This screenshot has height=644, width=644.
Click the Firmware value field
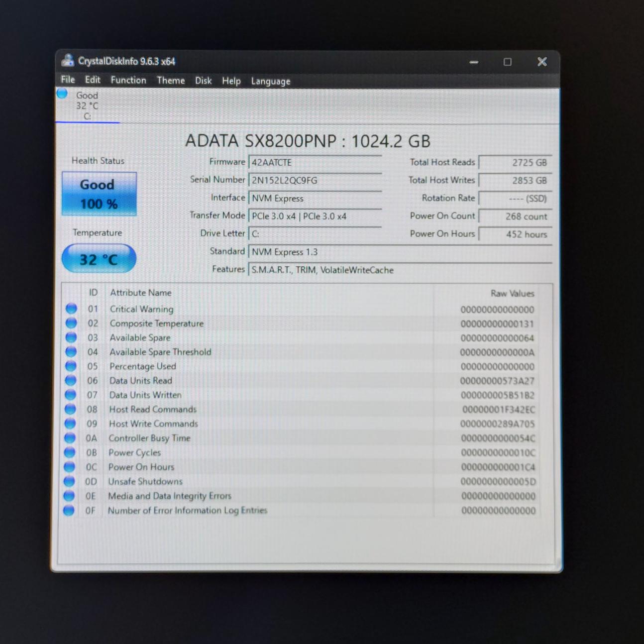(x=315, y=162)
